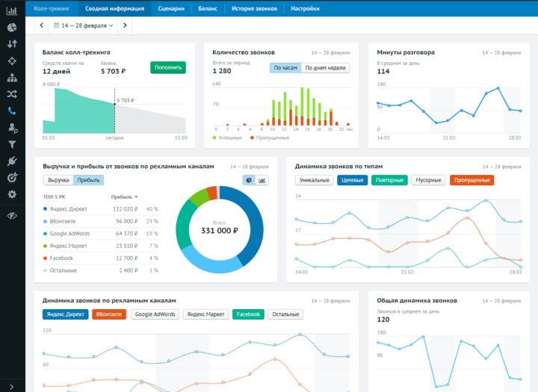The width and height of the screenshot is (538, 392).
Task: Click the phone call-tracking sidebar icon
Action: coord(12,111)
